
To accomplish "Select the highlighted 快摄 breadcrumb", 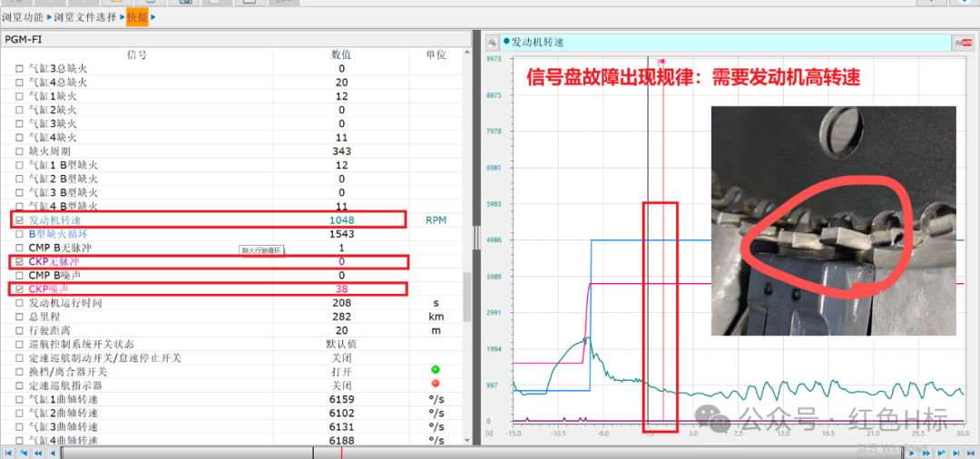I will (137, 17).
